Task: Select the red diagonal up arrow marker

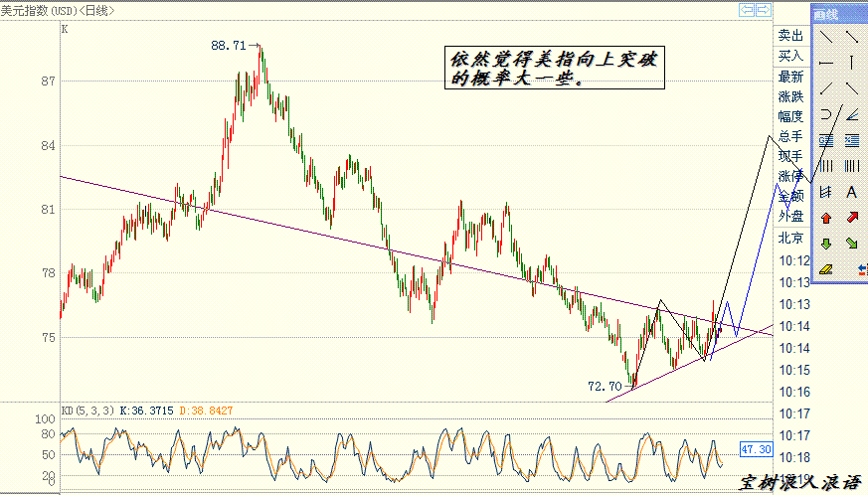Action: click(852, 217)
